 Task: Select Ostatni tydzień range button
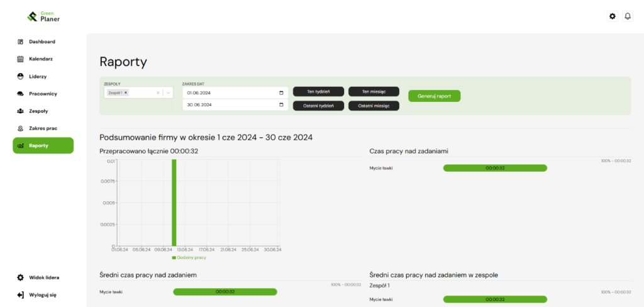[318, 106]
